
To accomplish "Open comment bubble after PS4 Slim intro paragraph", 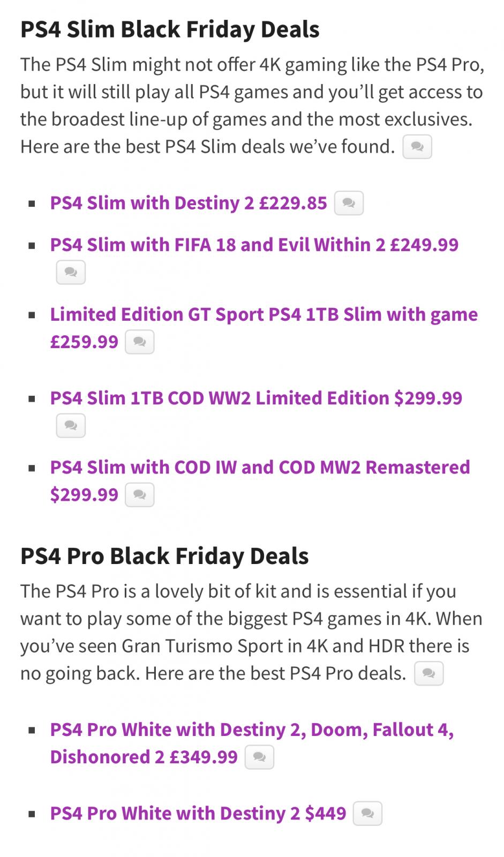I will click(x=417, y=147).
